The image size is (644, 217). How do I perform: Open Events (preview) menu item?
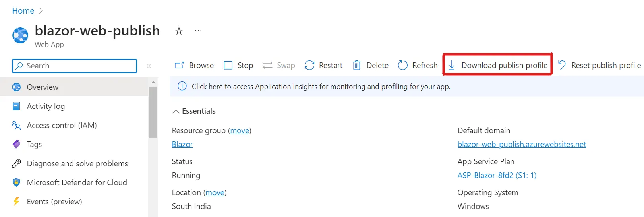[x=74, y=201]
